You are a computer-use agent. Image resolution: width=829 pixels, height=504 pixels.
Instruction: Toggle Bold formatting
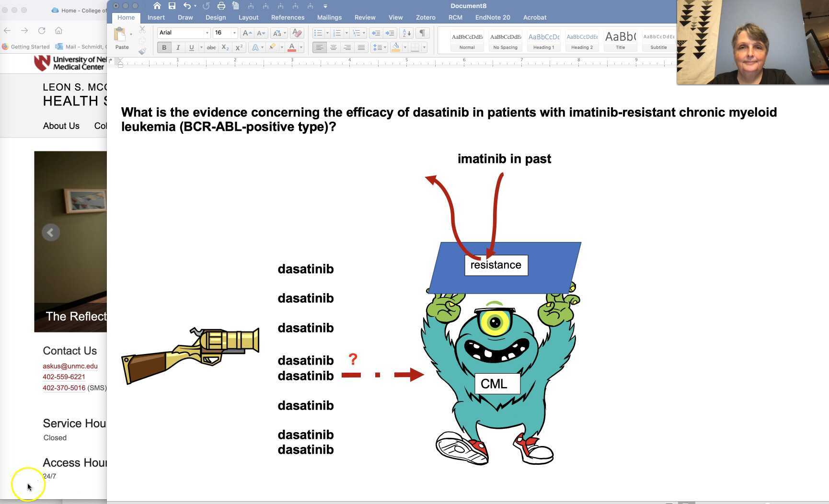[164, 47]
